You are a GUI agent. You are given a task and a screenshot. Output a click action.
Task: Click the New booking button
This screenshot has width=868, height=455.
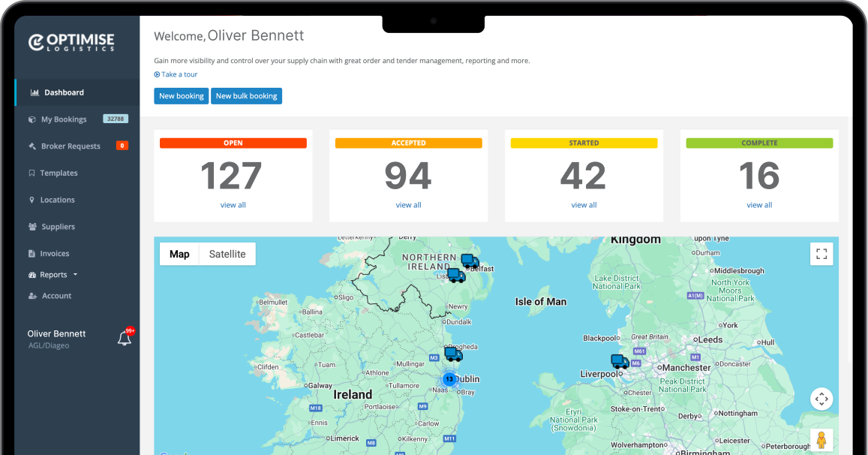pyautogui.click(x=181, y=96)
